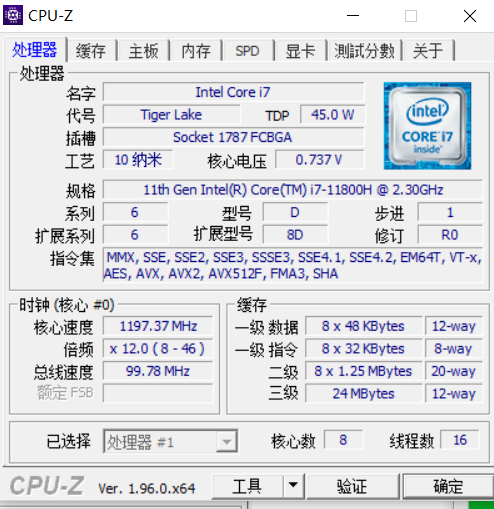Select the 关于 tab
The height and width of the screenshot is (509, 494).
pos(428,51)
